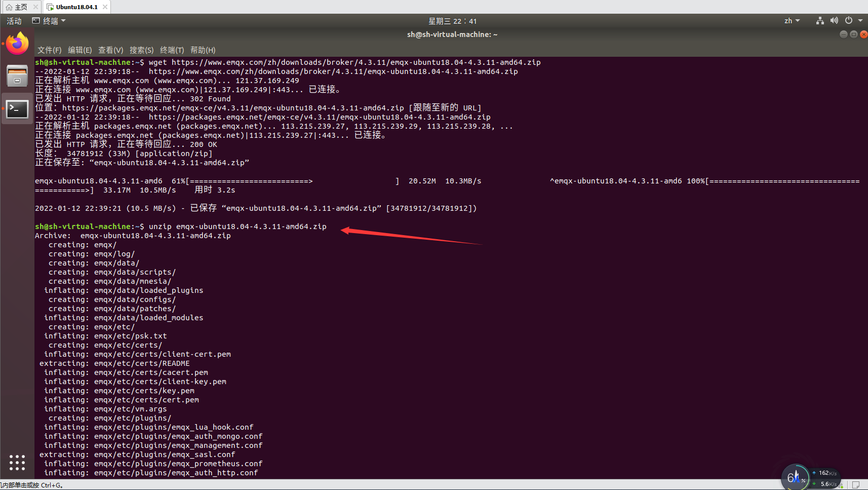
Task: Click the 'inflating: emqx/etc/psk.txt' line
Action: (x=105, y=336)
